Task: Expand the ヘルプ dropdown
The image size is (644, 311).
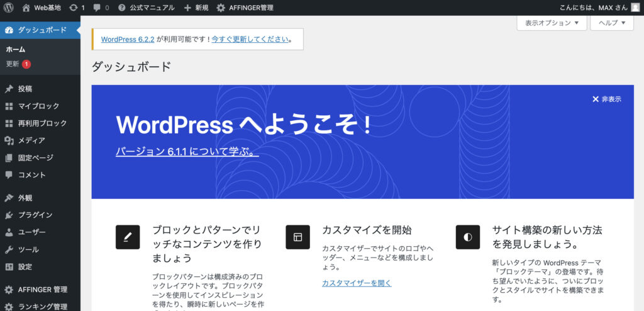Action: point(611,23)
